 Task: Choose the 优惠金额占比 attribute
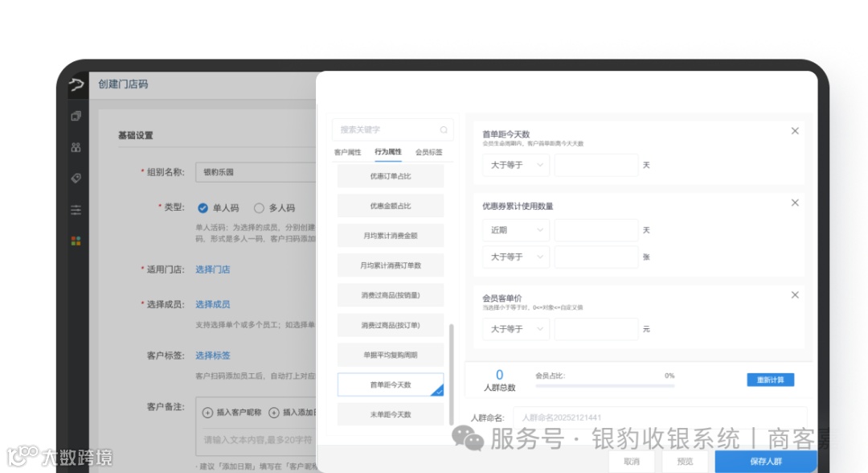pyautogui.click(x=391, y=206)
